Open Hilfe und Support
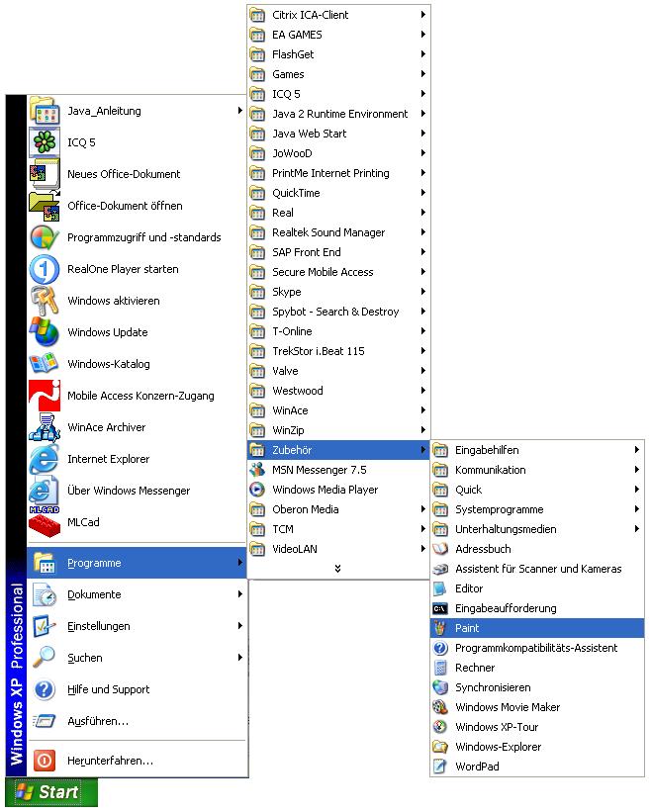 [x=108, y=689]
